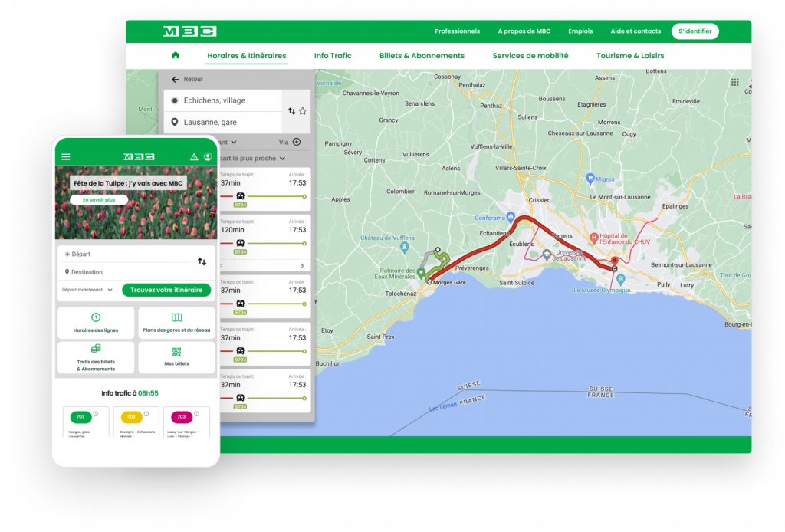Show info for line 702

146,414
